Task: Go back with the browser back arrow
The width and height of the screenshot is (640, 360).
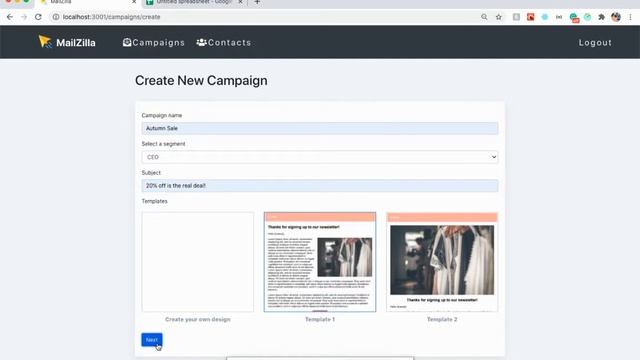Action: click(10, 17)
